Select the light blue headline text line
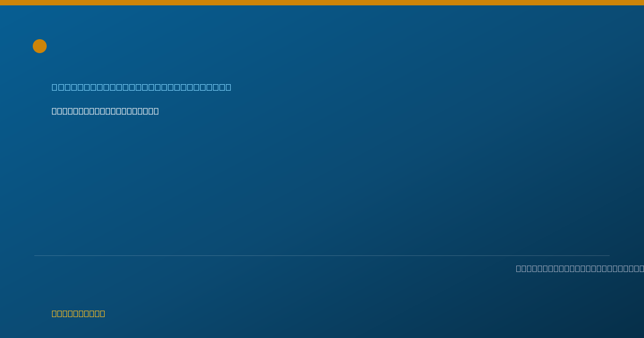This screenshot has width=644, height=338. point(142,87)
